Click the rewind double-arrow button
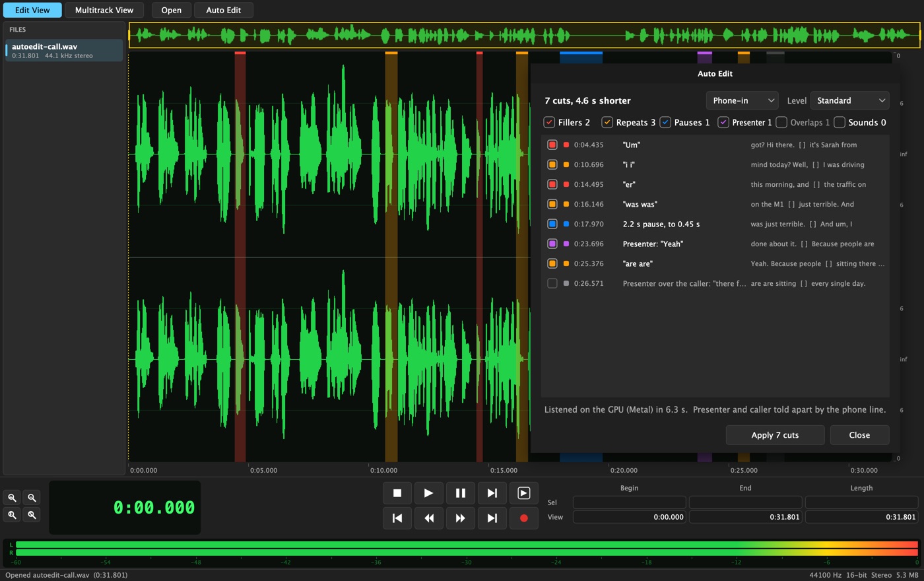The width and height of the screenshot is (924, 581). [428, 518]
